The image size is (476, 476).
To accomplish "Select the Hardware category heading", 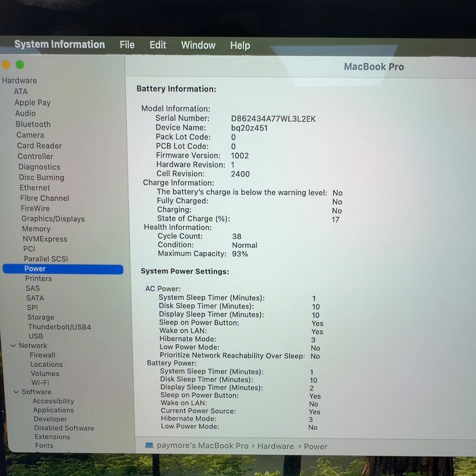I will pos(19,80).
